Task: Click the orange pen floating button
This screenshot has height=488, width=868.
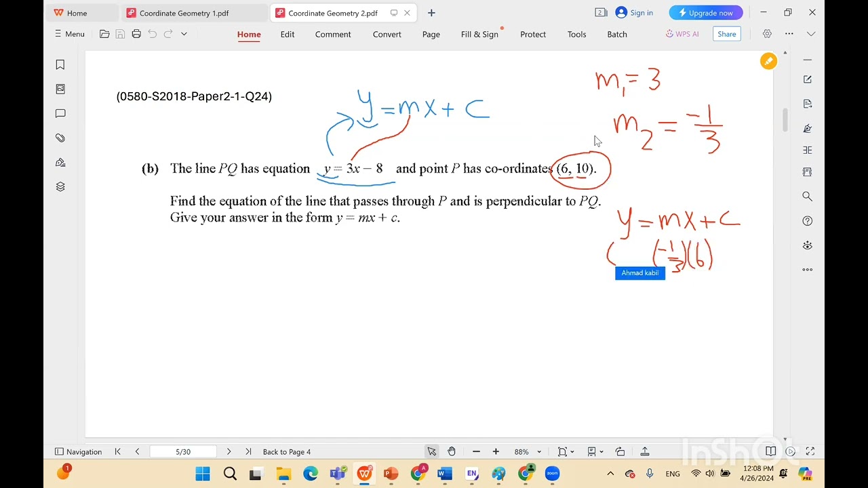Action: (768, 61)
